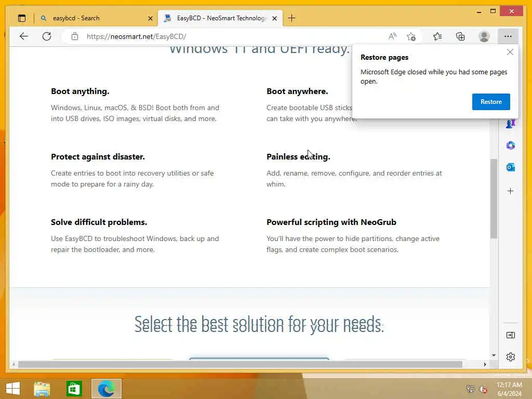Add a sidebar app with plus
Viewport: 532px width, 399px height.
[x=510, y=191]
